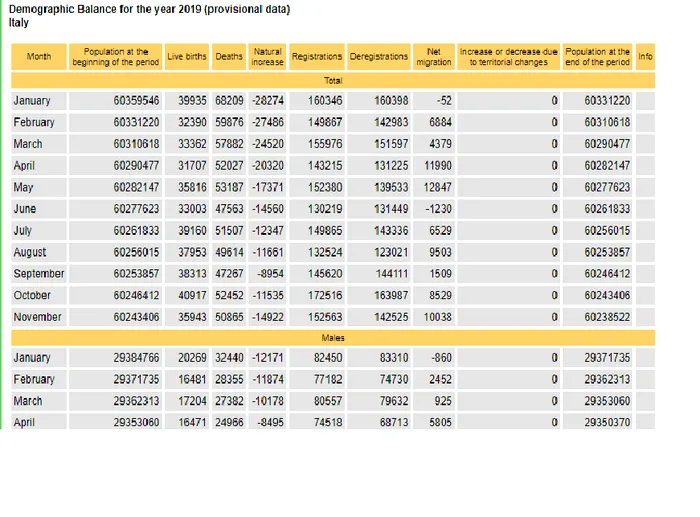Click the Demographic Balance 2019 title text
Viewport: 700px width, 517px height.
149,9
